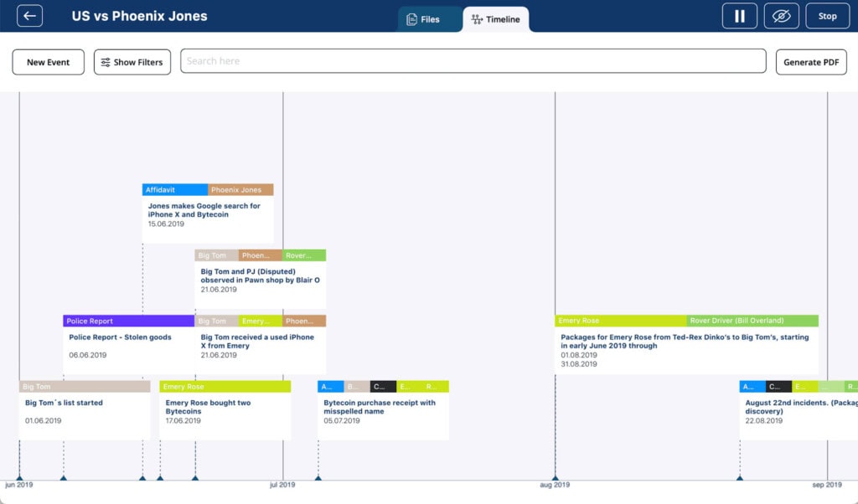This screenshot has width=858, height=504.
Task: Select the Phoenix Jones tag on the Google search event
Action: pos(240,190)
